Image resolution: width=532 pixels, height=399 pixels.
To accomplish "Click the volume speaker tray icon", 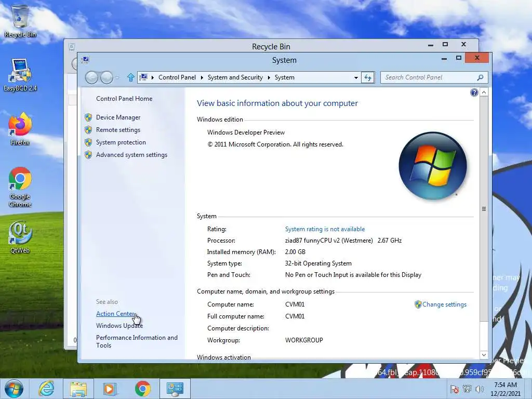I will click(x=480, y=389).
